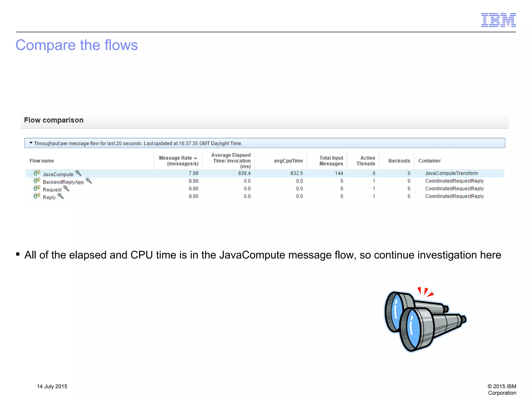The height and width of the screenshot is (399, 532).
Task: Toggle sort arrow on Message Rate column
Action: click(195, 158)
